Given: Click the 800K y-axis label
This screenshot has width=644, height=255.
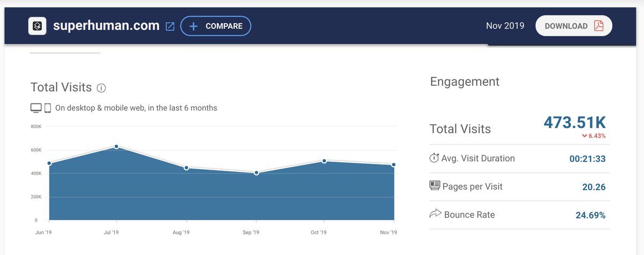Looking at the screenshot, I should tap(36, 126).
